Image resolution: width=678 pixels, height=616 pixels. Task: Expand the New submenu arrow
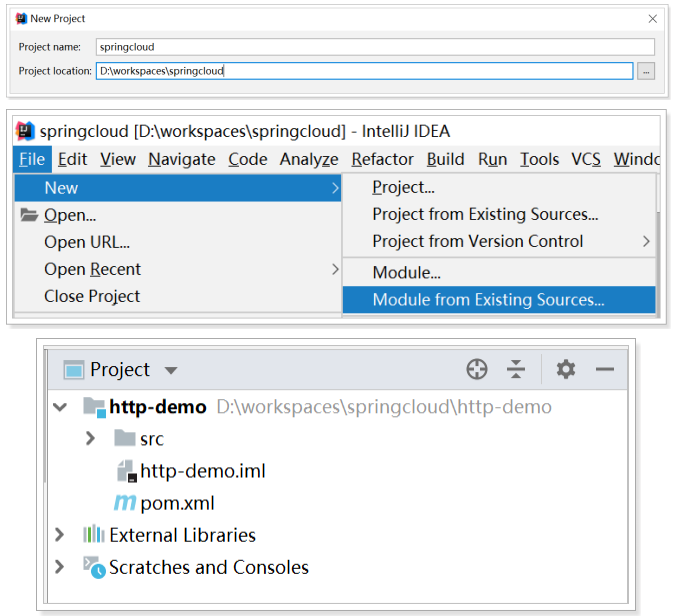335,188
